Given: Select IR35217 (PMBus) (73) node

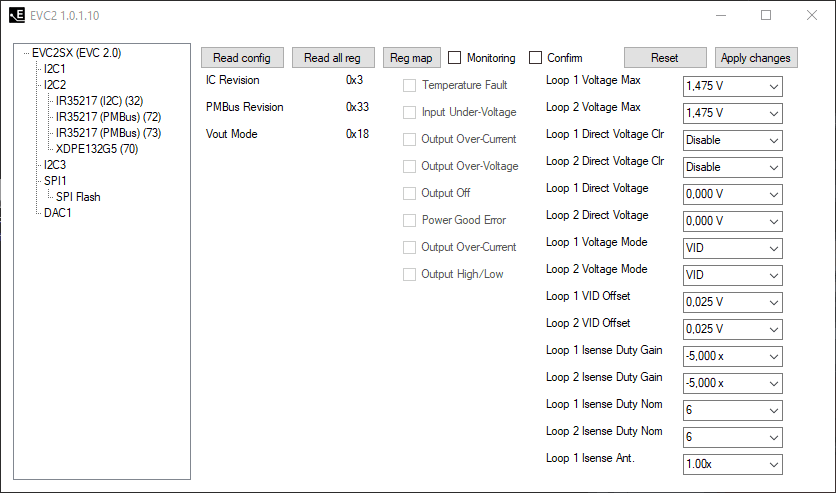Looking at the screenshot, I should 108,133.
